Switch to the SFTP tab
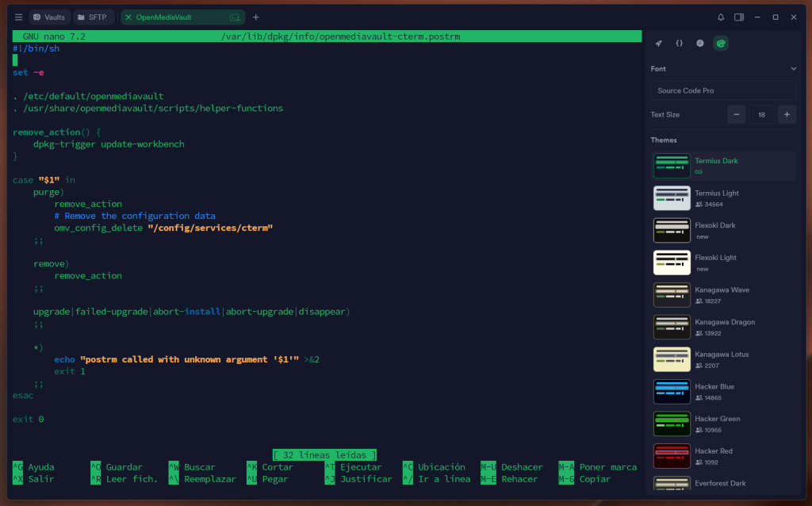This screenshot has width=812, height=506. [93, 17]
